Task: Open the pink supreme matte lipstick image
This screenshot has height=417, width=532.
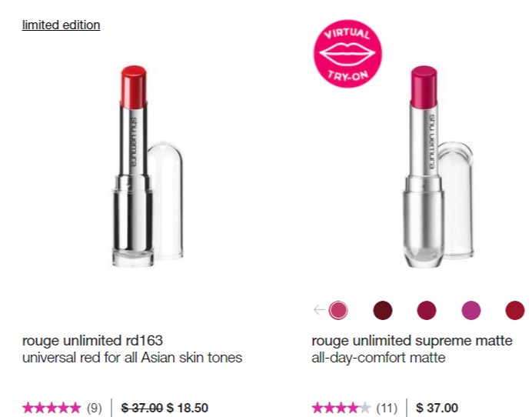Action: (437, 166)
